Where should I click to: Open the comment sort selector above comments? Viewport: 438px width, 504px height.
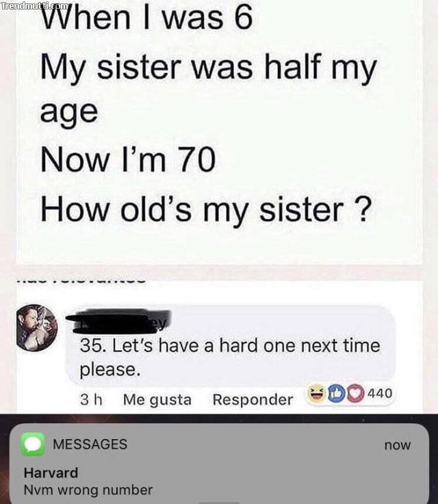(81, 282)
